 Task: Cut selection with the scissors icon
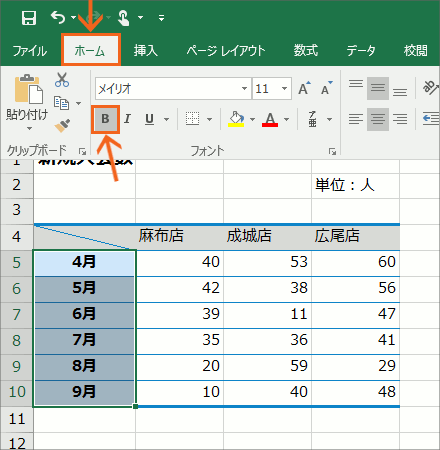[x=62, y=80]
